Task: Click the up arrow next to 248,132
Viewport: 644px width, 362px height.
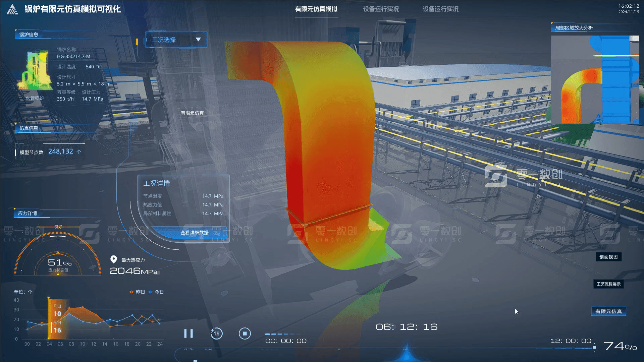Action: pyautogui.click(x=79, y=152)
